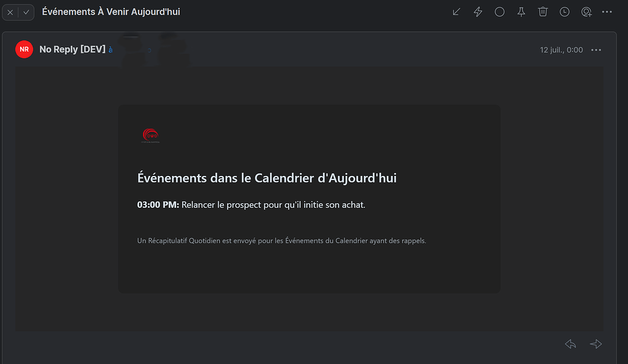
Task: Click the 03:00 PM reminder text
Action: 157,204
